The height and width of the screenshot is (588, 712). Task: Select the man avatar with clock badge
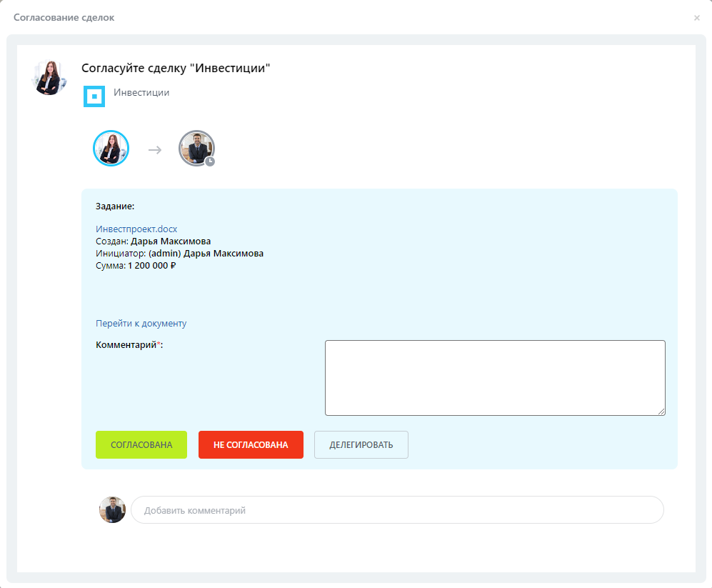196,148
